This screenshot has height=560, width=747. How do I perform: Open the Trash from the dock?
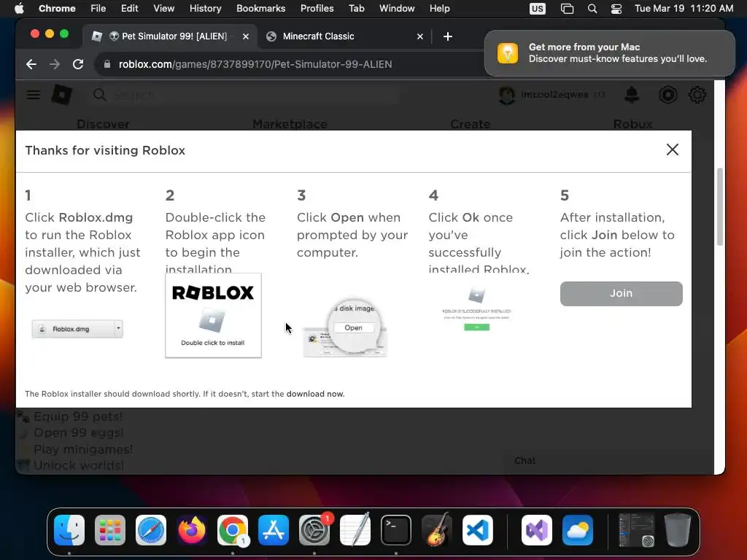click(x=678, y=530)
